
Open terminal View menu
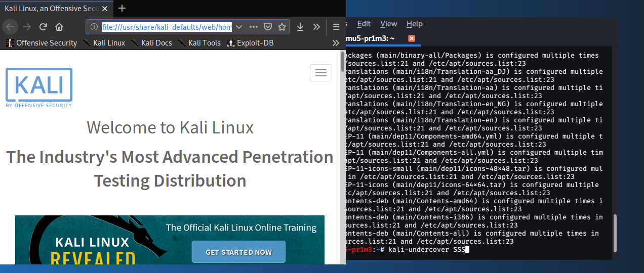(388, 24)
